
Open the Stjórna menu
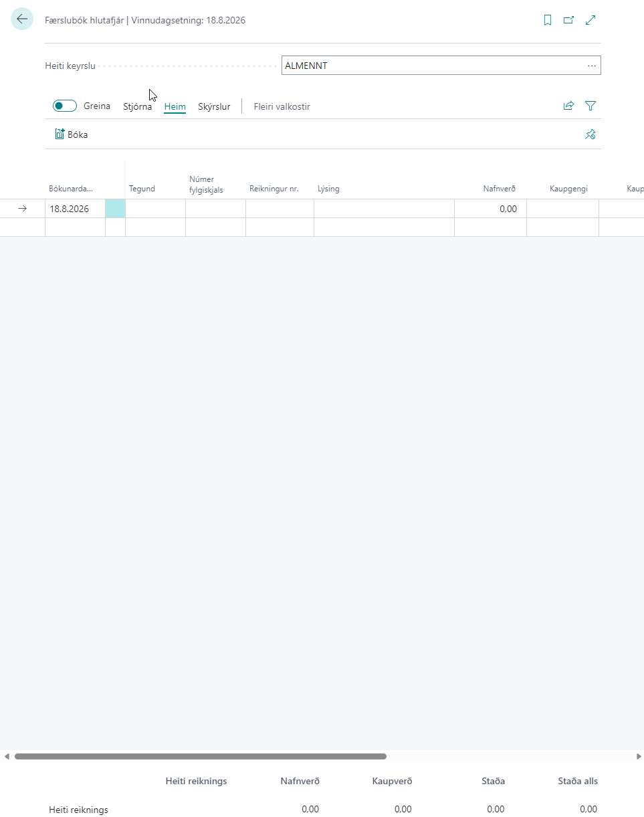pyautogui.click(x=137, y=106)
